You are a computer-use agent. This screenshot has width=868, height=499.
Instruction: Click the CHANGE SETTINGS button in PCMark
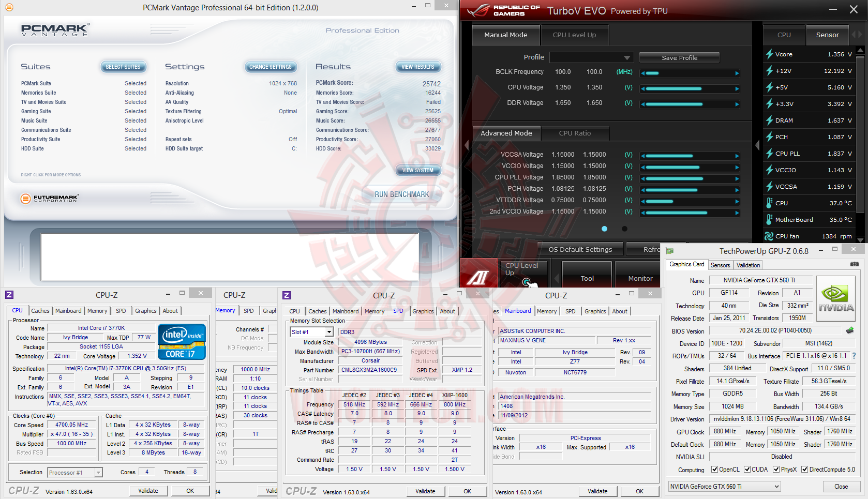271,67
